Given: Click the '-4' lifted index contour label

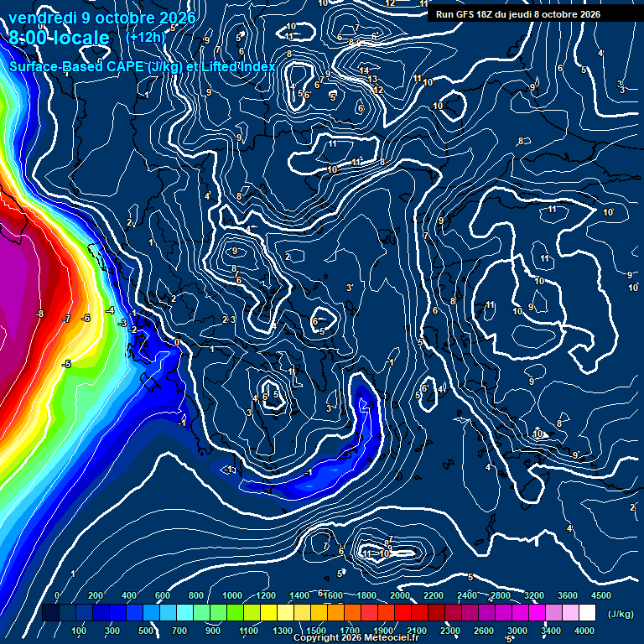Looking at the screenshot, I should tap(110, 310).
